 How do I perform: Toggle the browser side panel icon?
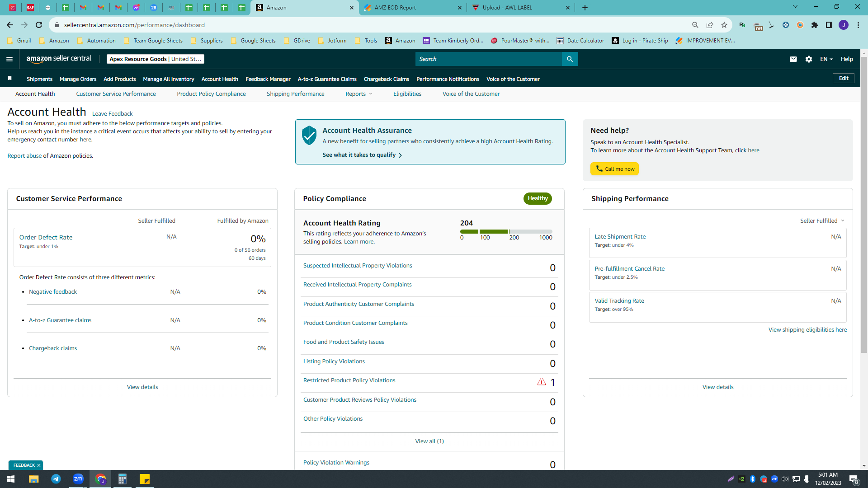829,25
